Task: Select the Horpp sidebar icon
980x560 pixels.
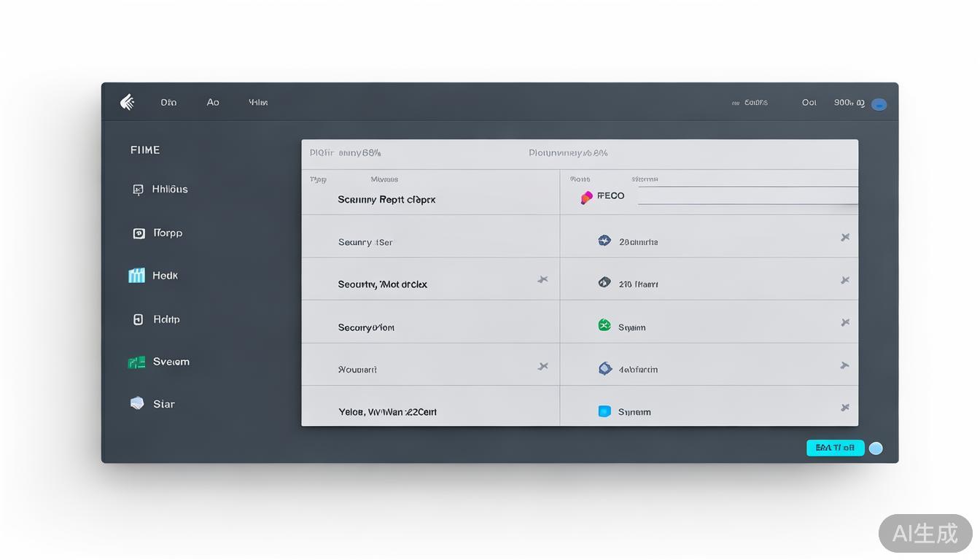Action: click(x=139, y=233)
